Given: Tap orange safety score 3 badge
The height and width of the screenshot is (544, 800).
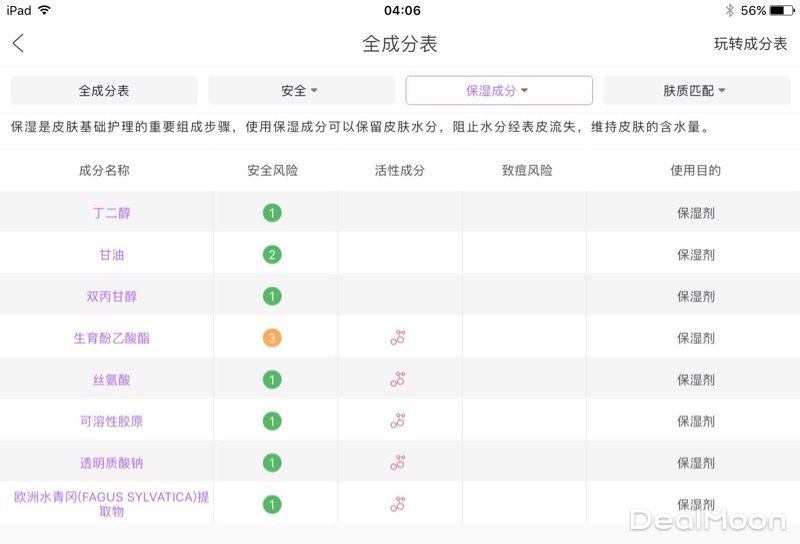Looking at the screenshot, I should point(272,338).
